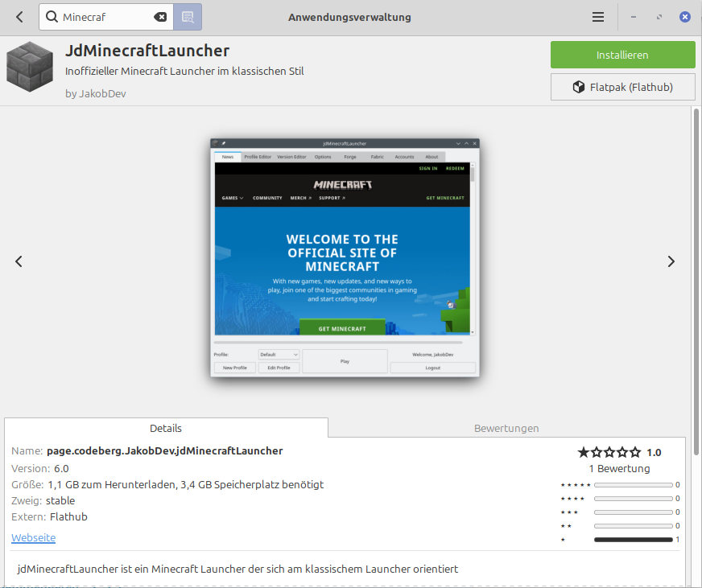Open the launcher screenshot thumbnail
The height and width of the screenshot is (588, 702).
(345, 257)
